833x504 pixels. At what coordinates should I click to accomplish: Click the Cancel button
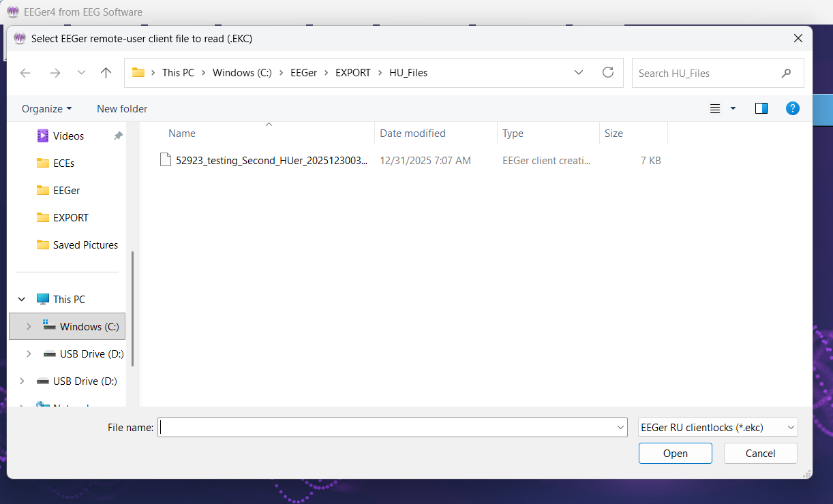click(760, 453)
